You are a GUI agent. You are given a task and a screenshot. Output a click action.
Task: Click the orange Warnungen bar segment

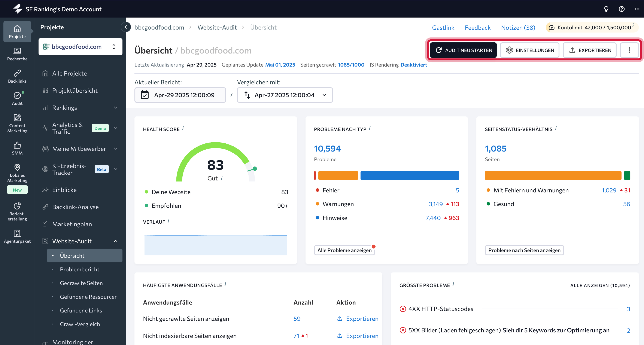[x=338, y=175]
